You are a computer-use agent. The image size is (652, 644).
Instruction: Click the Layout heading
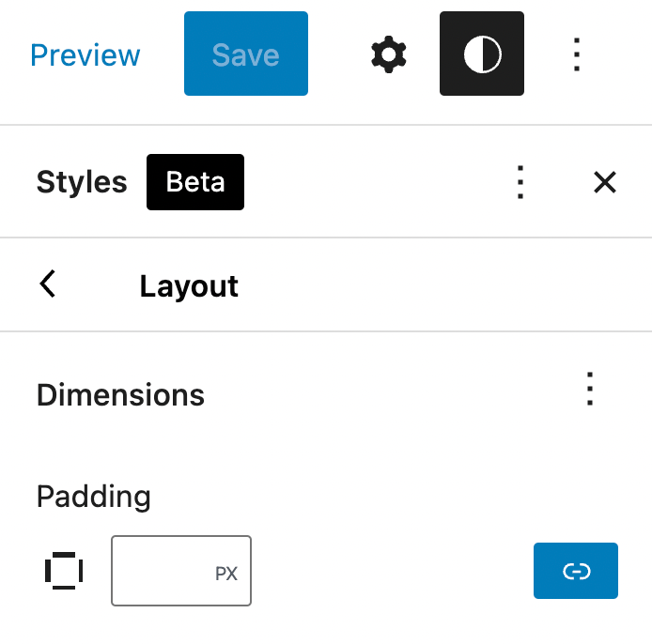pyautogui.click(x=189, y=285)
